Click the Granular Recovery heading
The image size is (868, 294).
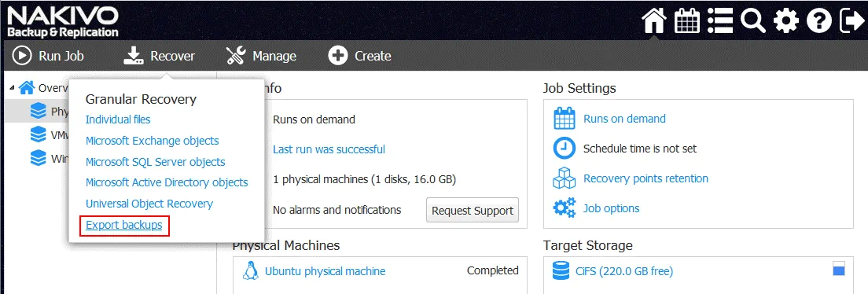click(x=141, y=99)
